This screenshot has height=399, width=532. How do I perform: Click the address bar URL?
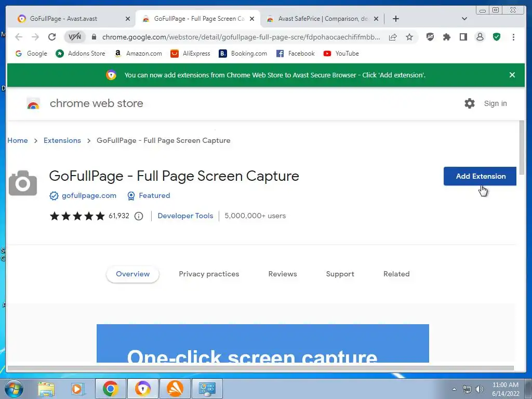pyautogui.click(x=241, y=37)
